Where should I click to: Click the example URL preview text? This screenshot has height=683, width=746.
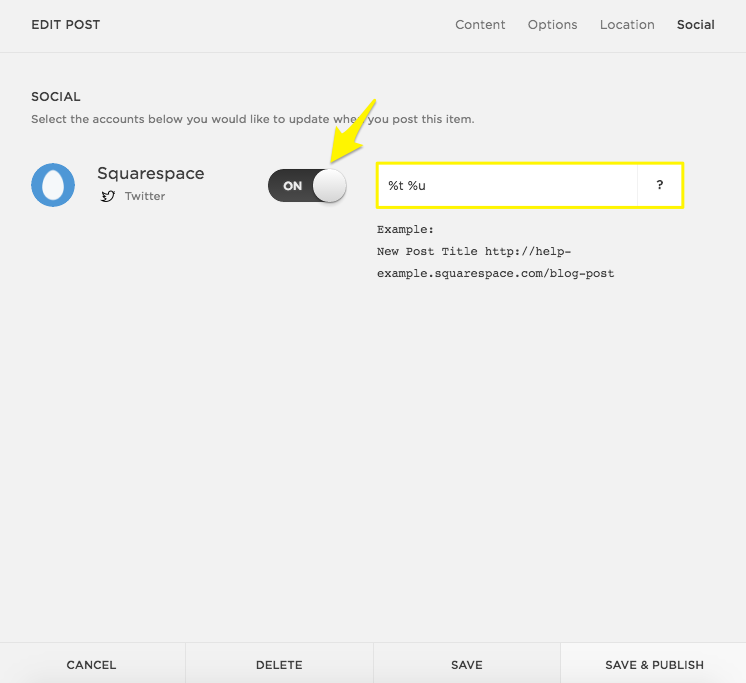[495, 262]
